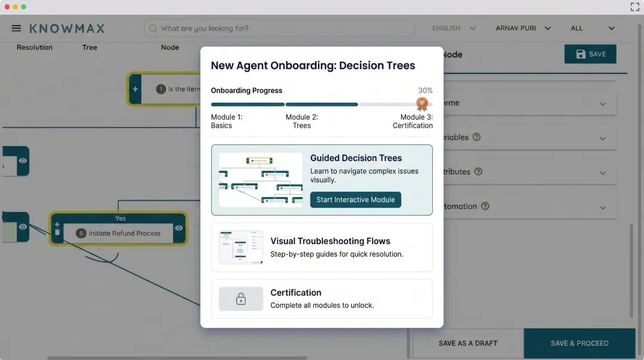Open the hamburger menu beside the Knowmax logo
Screen dimensions: 644x360
(16, 28)
